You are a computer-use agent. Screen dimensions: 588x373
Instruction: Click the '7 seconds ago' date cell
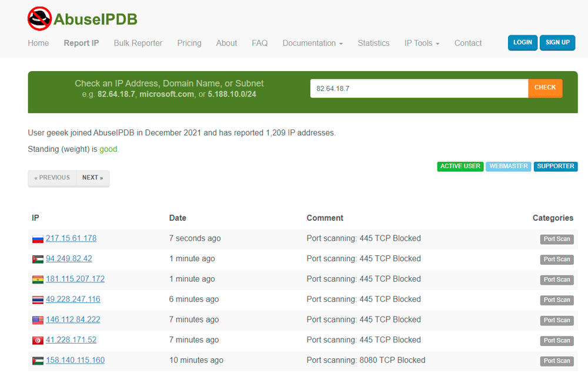click(195, 238)
